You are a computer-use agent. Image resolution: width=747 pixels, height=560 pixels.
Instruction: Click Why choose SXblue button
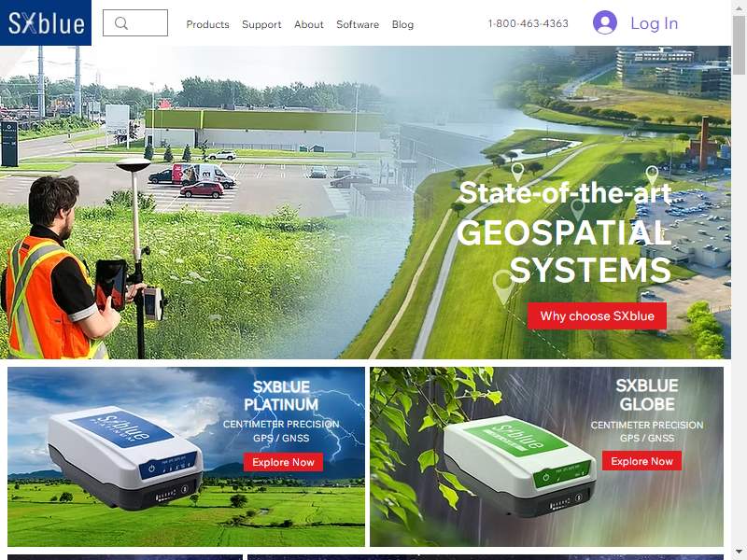coord(597,315)
